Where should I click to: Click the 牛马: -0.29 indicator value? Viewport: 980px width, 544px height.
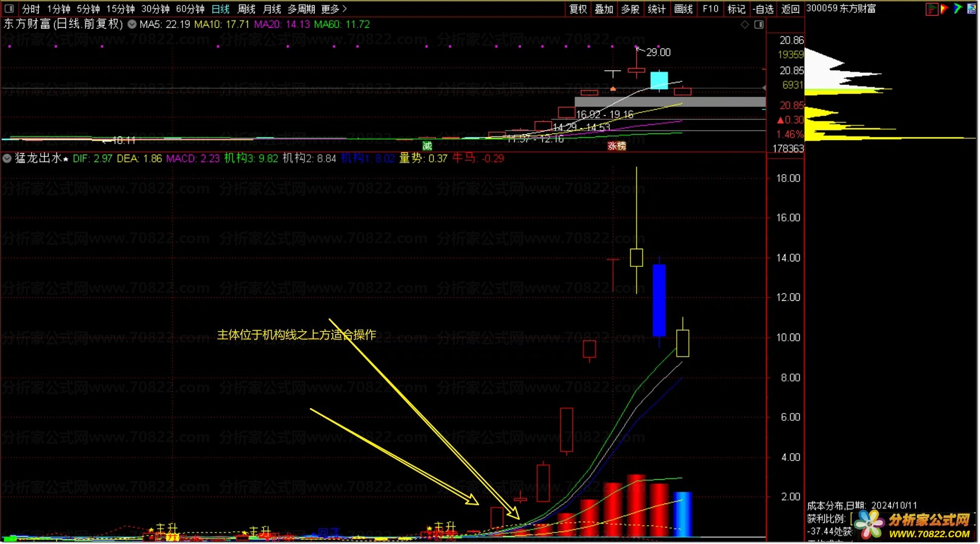point(478,158)
